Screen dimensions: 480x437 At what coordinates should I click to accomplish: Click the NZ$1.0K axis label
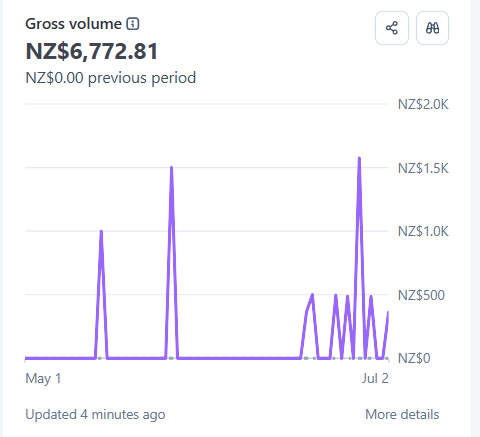[423, 231]
